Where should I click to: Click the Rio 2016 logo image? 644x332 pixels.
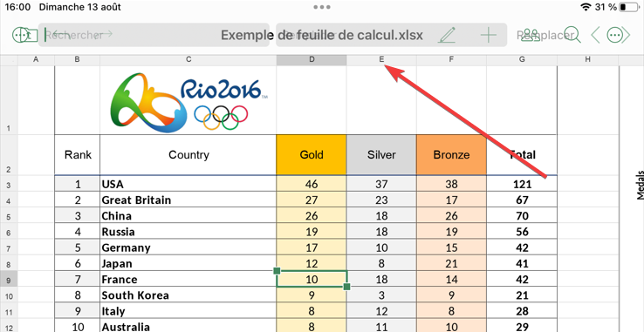tap(187, 100)
